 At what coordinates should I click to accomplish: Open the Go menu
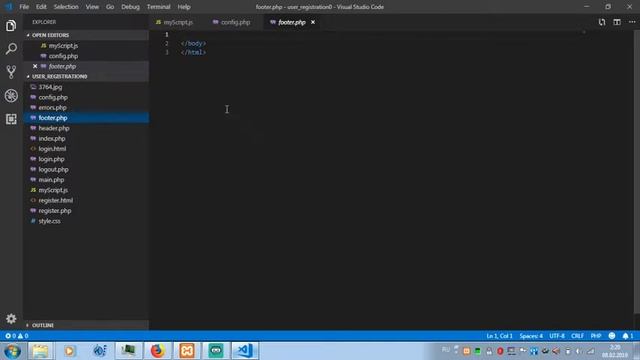pos(110,7)
